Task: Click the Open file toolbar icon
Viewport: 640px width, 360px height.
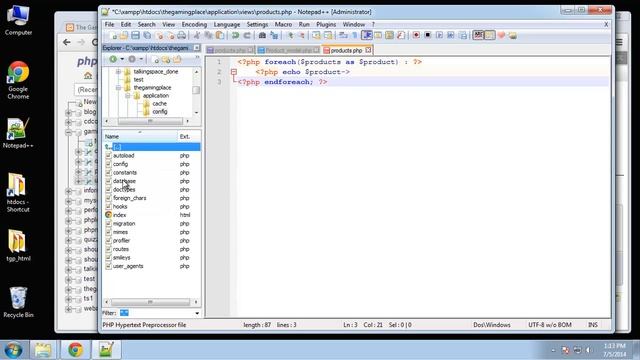Action: (x=124, y=36)
